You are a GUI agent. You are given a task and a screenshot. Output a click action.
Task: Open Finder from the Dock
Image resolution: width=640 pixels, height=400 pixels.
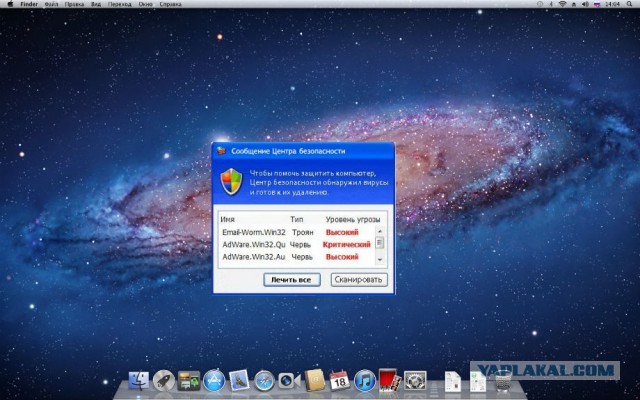pyautogui.click(x=139, y=380)
